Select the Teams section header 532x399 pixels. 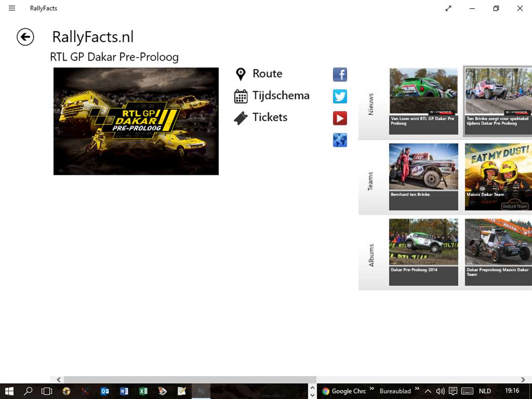(370, 181)
